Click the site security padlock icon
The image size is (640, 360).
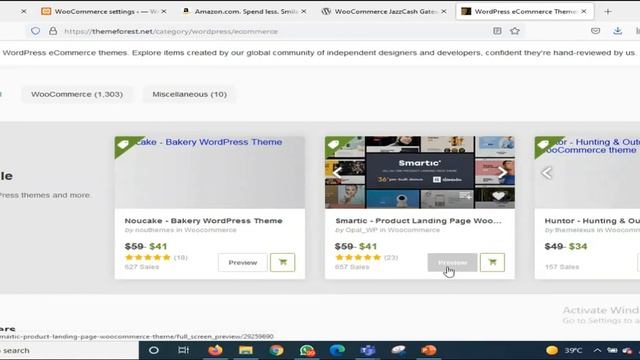pyautogui.click(x=53, y=31)
